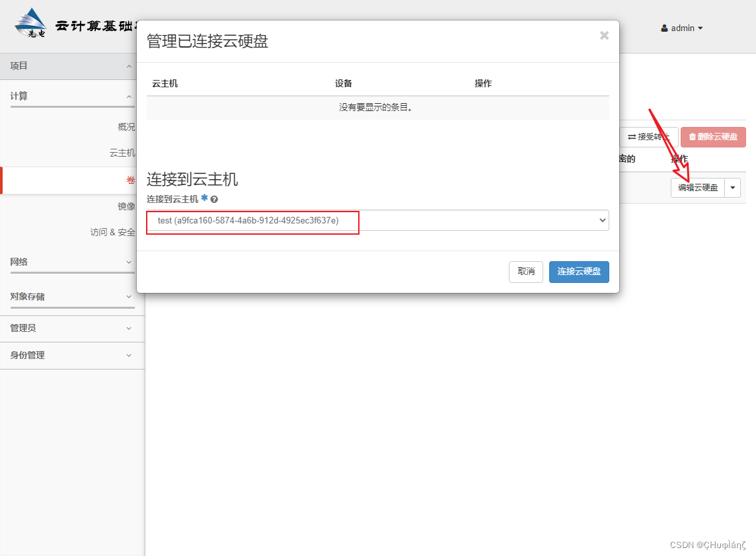
Task: Click the 没有要显示的条目 message
Action: tap(377, 107)
